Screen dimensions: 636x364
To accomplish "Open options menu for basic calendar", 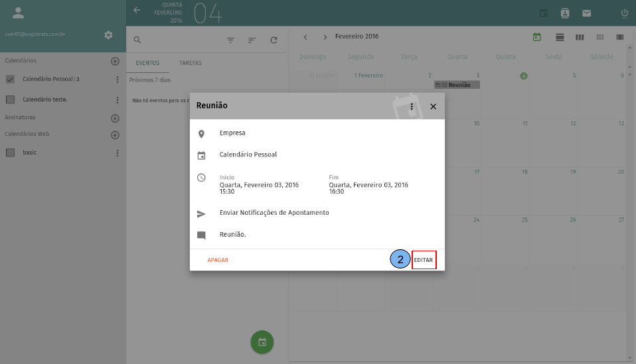I will 118,152.
